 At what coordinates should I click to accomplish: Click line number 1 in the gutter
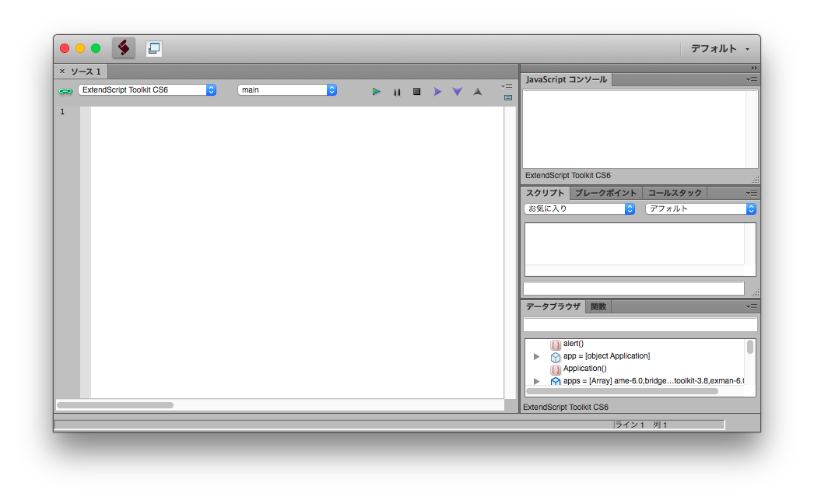point(62,111)
